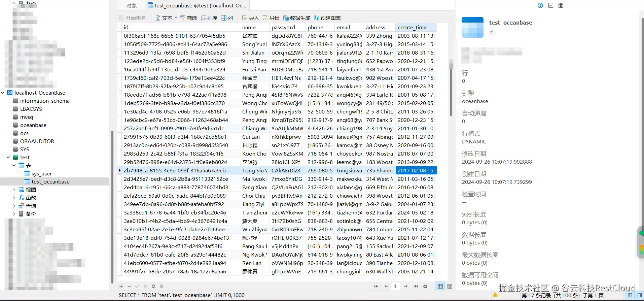Click the test_oceanbase table icon in tree
Viewport: 644px width, 301px height.
click(x=27, y=181)
